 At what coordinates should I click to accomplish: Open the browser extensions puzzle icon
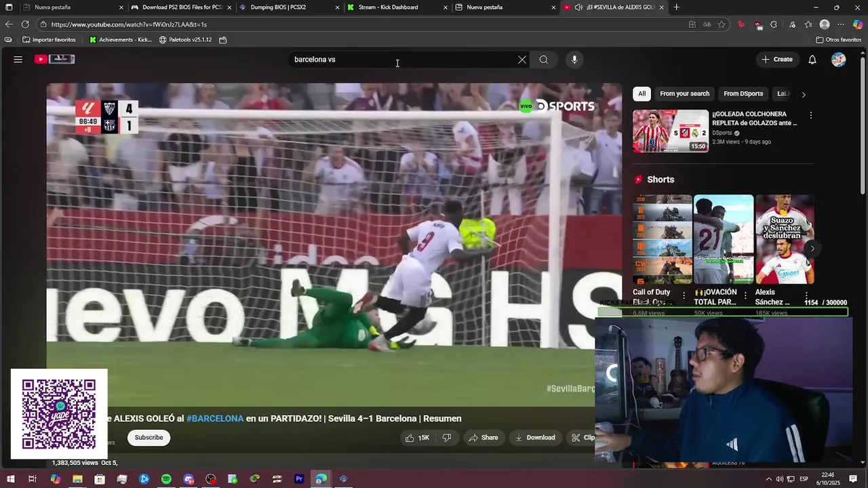click(774, 24)
